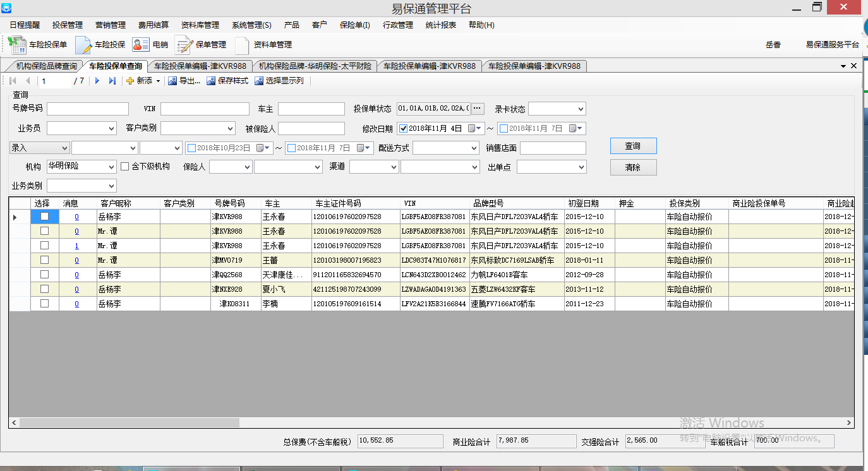Go to next page arrow
The width and height of the screenshot is (868, 471).
[97, 81]
